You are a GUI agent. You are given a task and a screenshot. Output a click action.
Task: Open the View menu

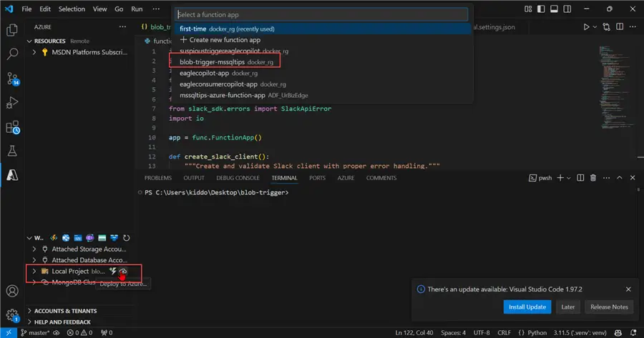pos(99,9)
